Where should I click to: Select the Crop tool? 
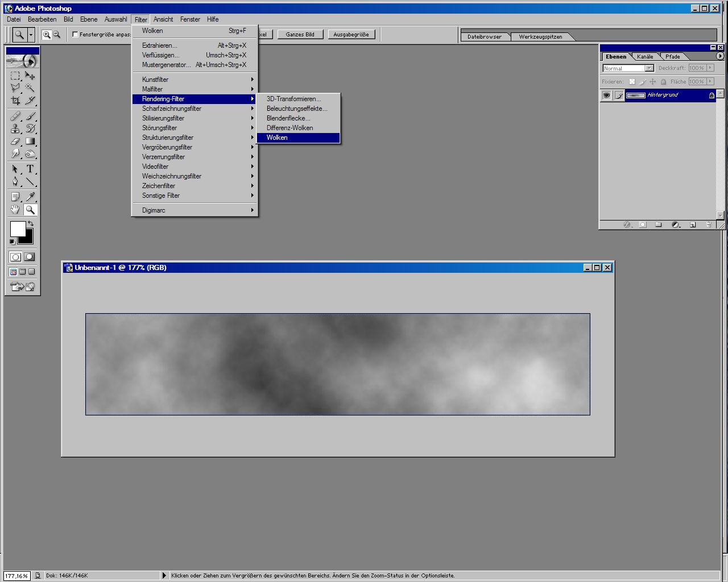15,101
